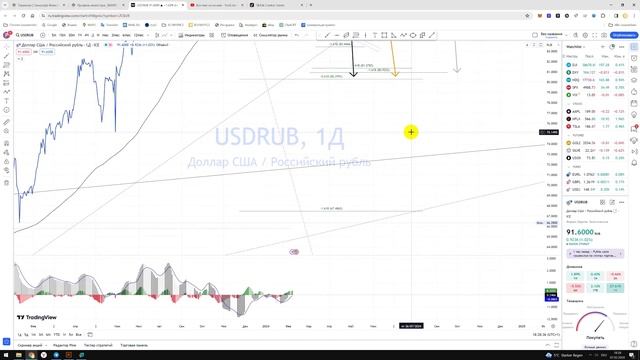Select the text tool in the favorites bar
The height and width of the screenshot is (360, 640).
375,36
